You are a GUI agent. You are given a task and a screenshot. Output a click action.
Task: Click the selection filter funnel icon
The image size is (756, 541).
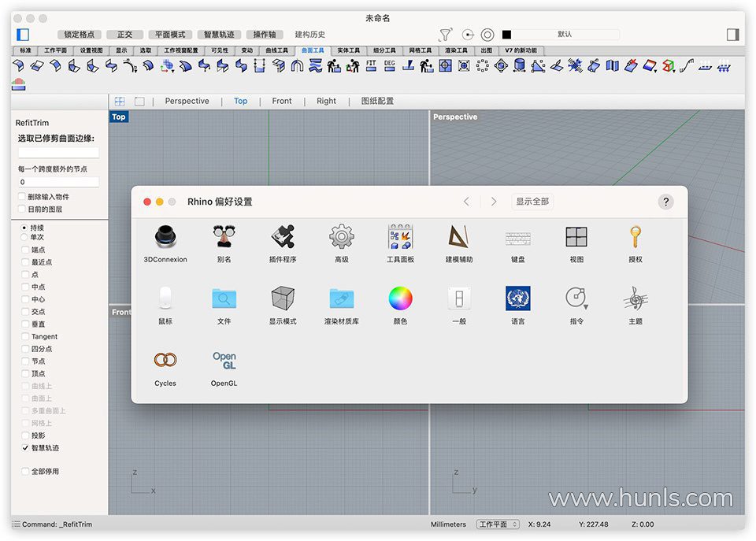click(x=446, y=34)
